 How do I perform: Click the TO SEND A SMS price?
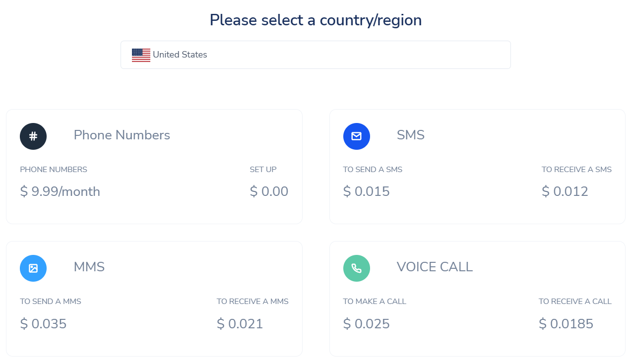pos(367,191)
